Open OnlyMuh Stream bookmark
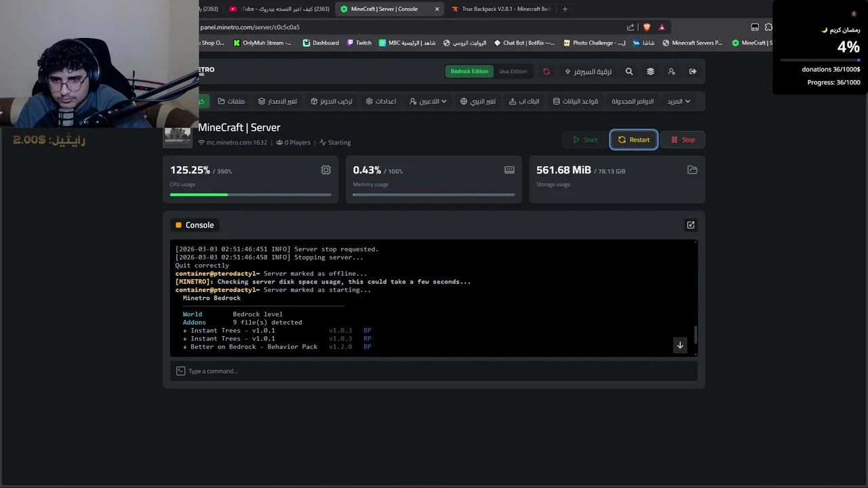868x488 pixels. (262, 43)
